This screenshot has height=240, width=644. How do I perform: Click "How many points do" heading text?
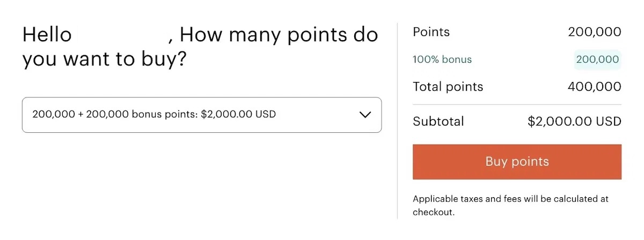pyautogui.click(x=279, y=35)
